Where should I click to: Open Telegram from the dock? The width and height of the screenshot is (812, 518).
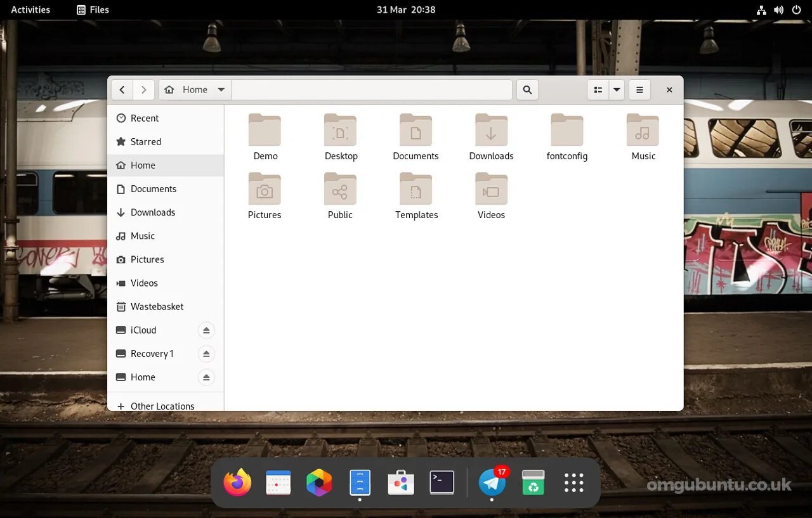pyautogui.click(x=492, y=482)
